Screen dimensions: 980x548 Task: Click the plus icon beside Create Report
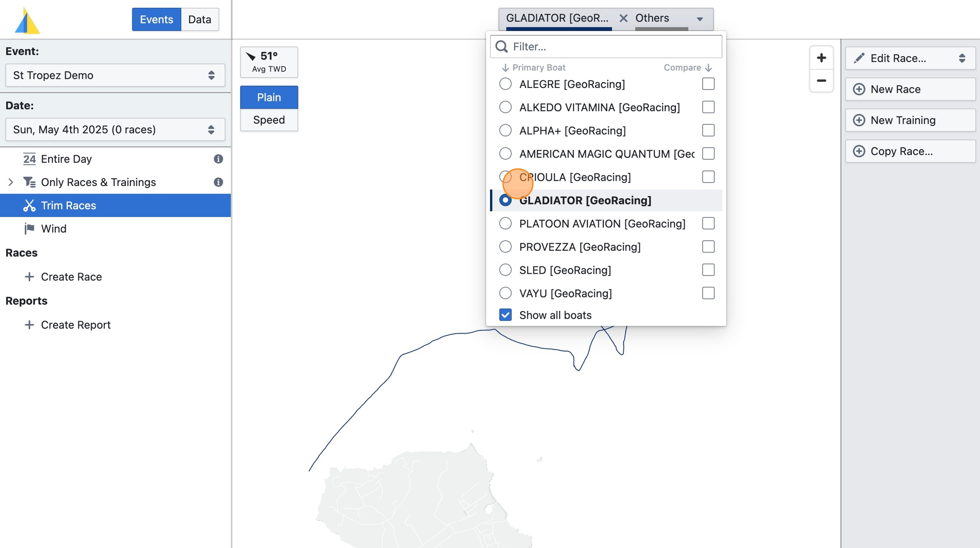[29, 325]
